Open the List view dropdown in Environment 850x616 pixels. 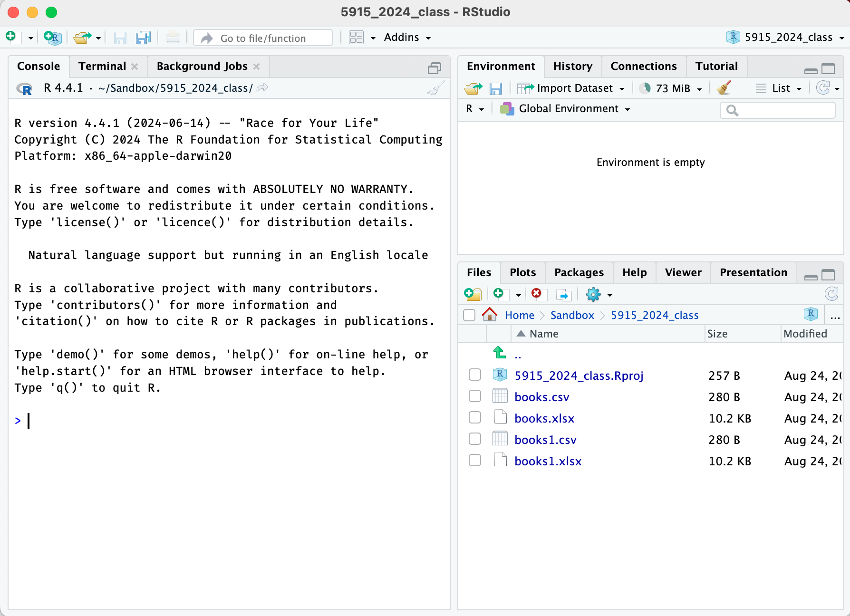(779, 88)
